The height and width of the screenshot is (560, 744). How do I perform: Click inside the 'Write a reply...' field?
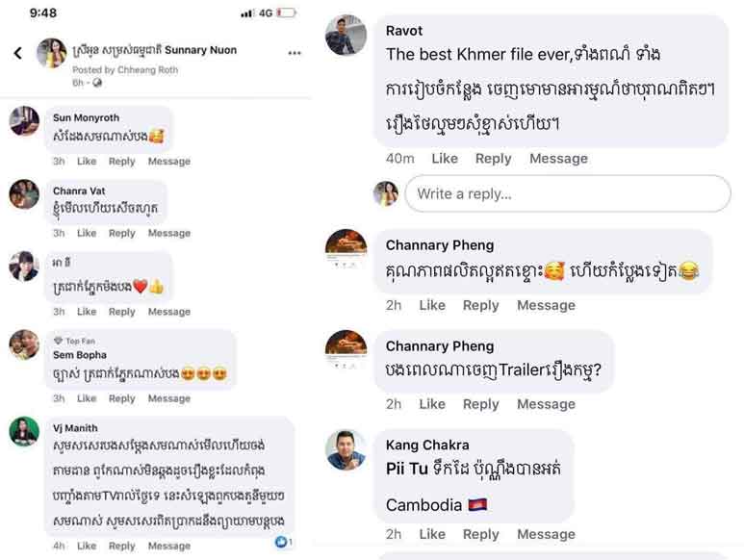pyautogui.click(x=568, y=193)
